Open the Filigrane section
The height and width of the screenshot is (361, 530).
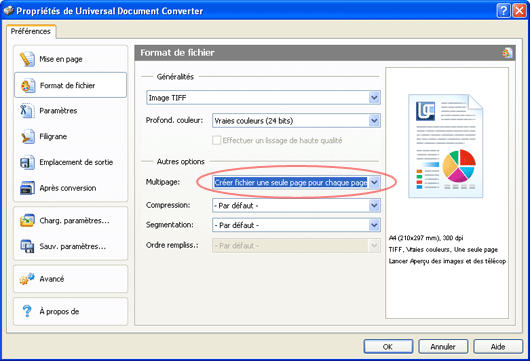coord(71,136)
